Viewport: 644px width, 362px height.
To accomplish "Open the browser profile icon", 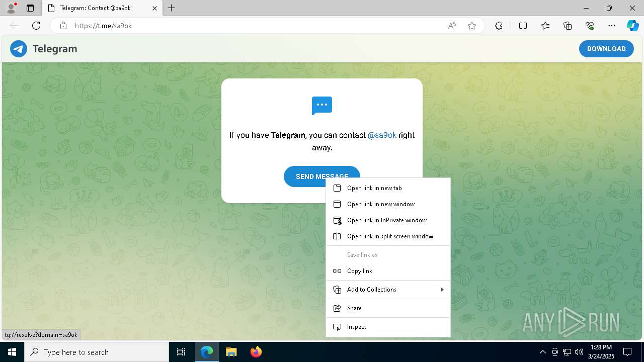I will click(11, 8).
